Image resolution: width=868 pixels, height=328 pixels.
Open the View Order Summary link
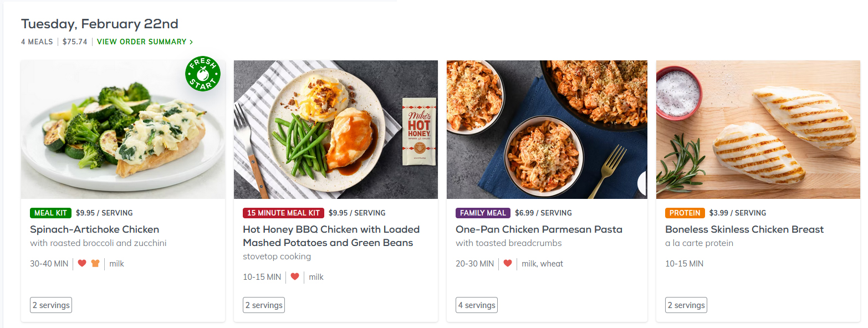coord(141,42)
